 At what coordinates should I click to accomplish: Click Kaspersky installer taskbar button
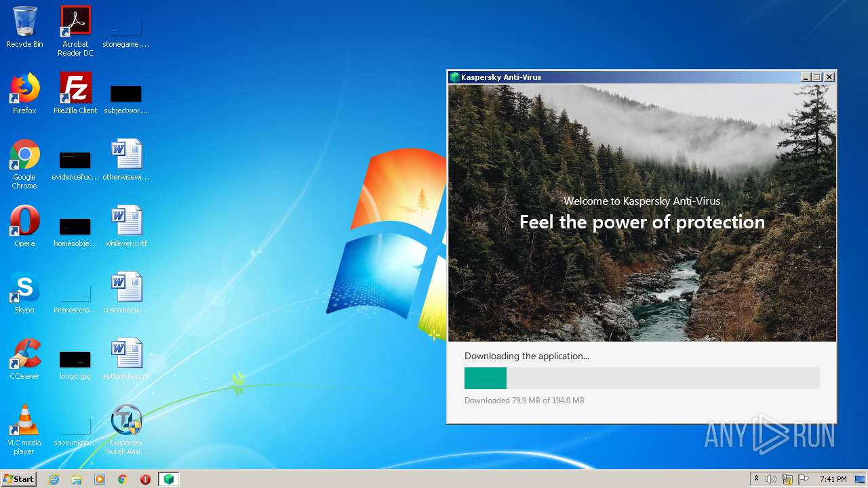click(x=168, y=479)
